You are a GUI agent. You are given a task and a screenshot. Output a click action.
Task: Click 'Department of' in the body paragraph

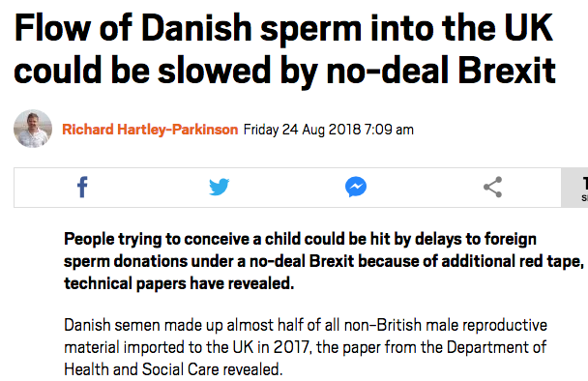click(x=496, y=347)
